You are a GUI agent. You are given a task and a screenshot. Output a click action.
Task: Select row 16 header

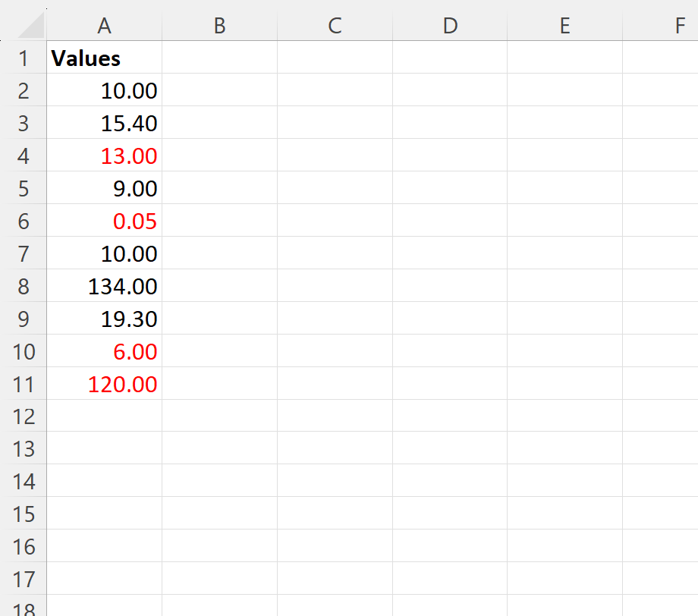point(24,545)
